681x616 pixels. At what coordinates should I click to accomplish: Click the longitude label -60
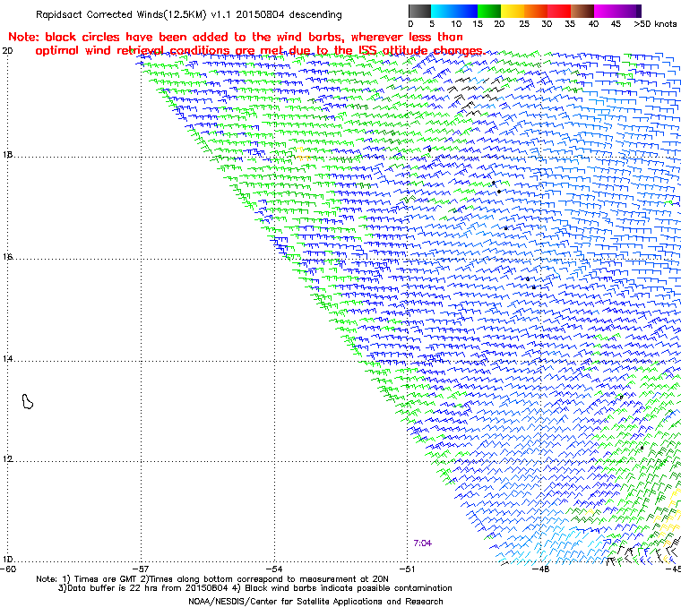click(8, 569)
